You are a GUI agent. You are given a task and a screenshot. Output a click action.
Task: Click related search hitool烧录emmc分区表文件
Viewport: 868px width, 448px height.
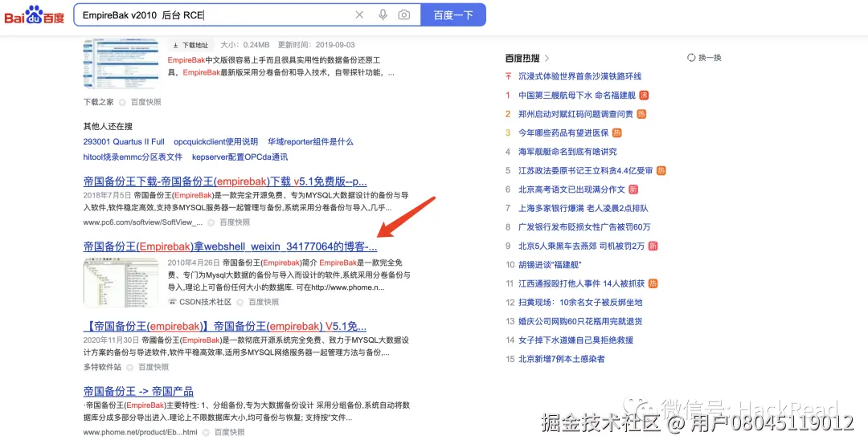(133, 157)
